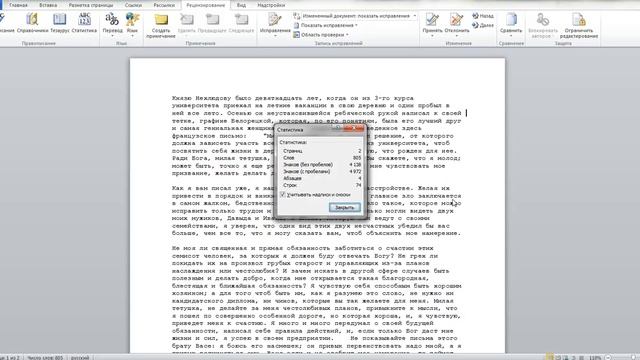This screenshot has width=640, height=360.
Task: Switch to the Вставка tab
Action: pyautogui.click(x=48, y=5)
